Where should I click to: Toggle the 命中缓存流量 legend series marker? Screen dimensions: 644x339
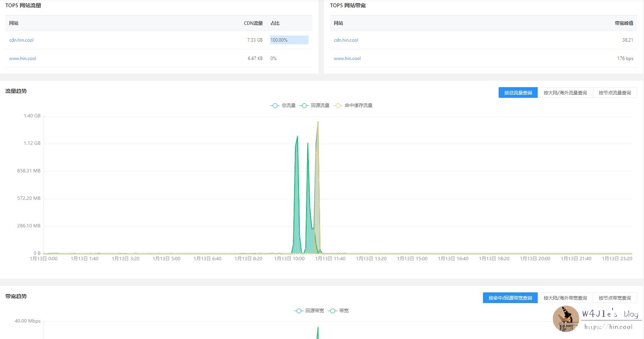338,105
